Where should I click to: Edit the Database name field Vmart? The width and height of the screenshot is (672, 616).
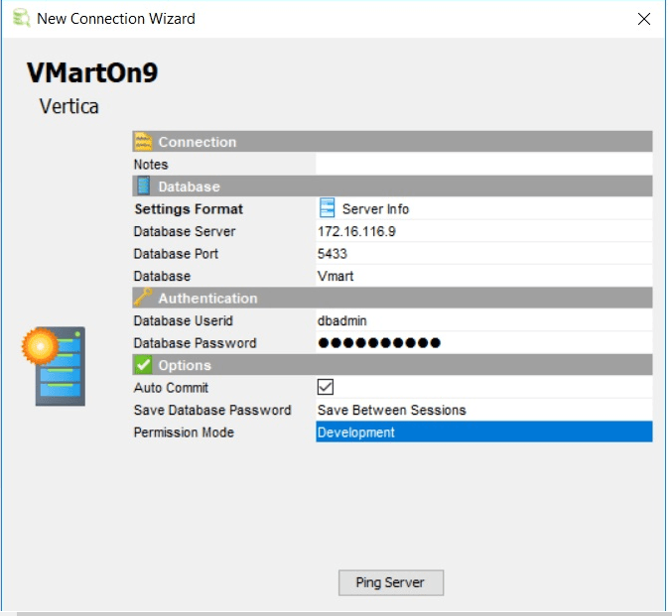(484, 276)
